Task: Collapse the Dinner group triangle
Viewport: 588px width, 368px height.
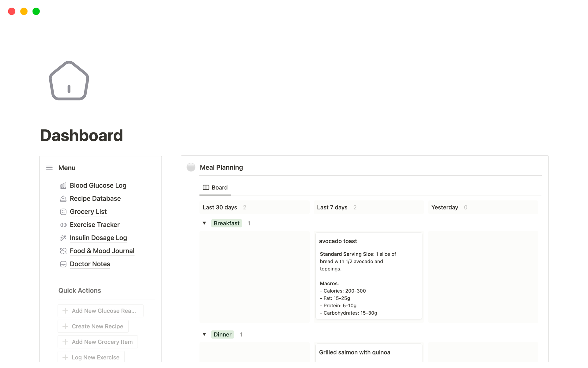Action: 204,335
